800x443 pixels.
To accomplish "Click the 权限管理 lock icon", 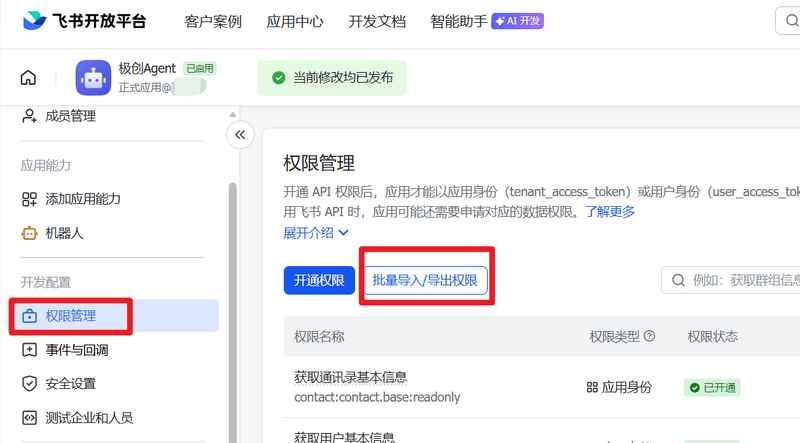I will coord(29,316).
